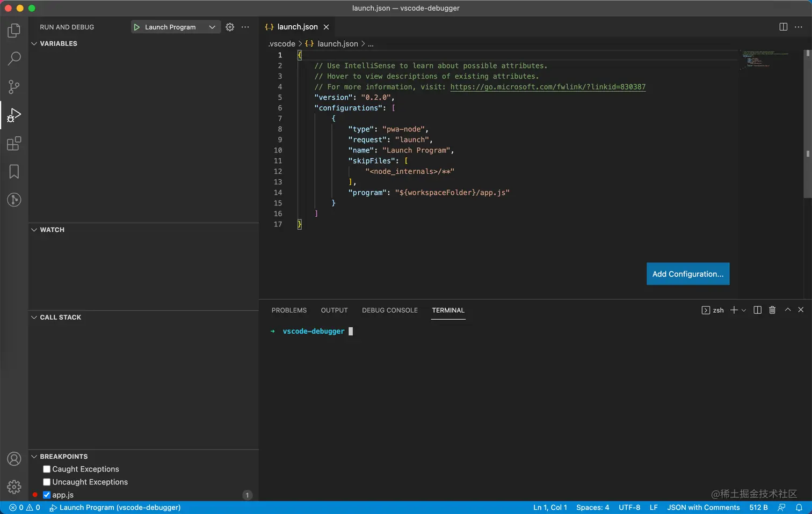The image size is (812, 514).
Task: Click the green Start Debugging play icon
Action: tap(137, 27)
